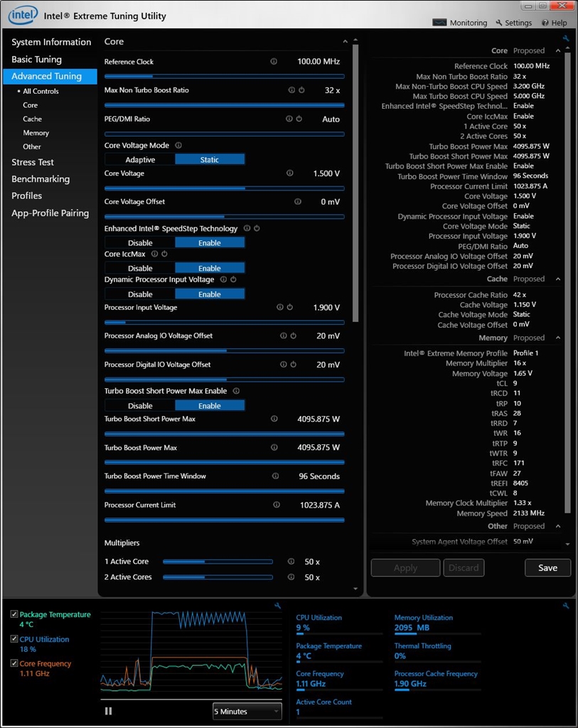Enable Dynamic Processor Input Voltage
This screenshot has width=578, height=728.
(210, 294)
